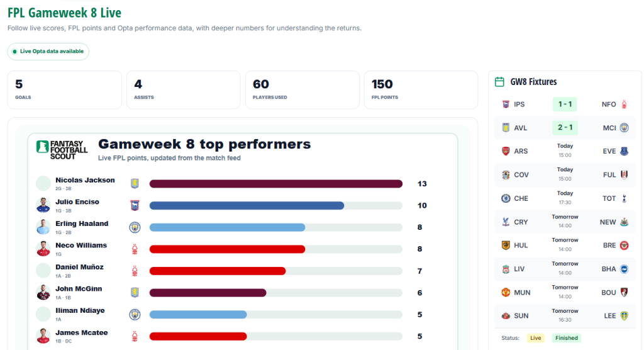Click the club badge beside Daniel Muñoz
This screenshot has width=644, height=350.
point(135,271)
